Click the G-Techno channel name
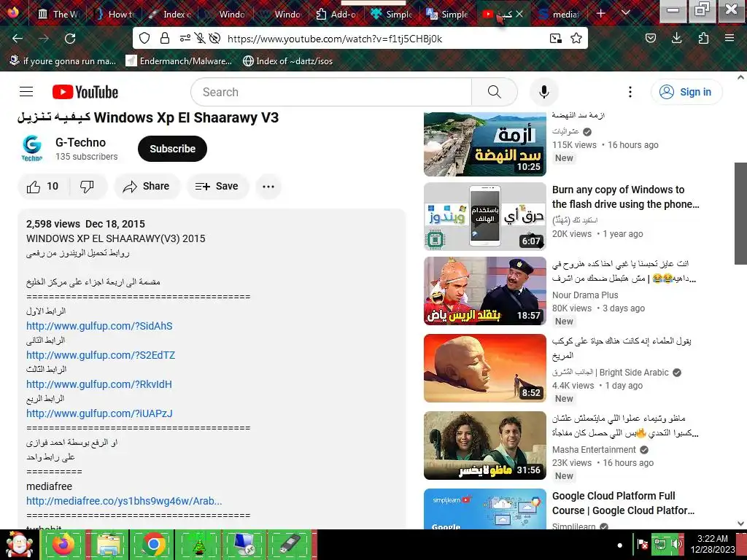Screen dimensions: 747x560 pyautogui.click(x=80, y=142)
